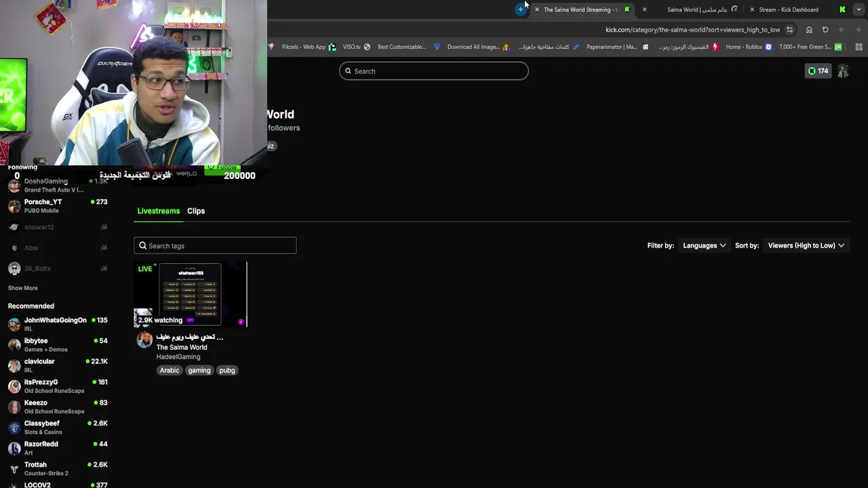Open DoshaGaming in Following list

pos(58,185)
